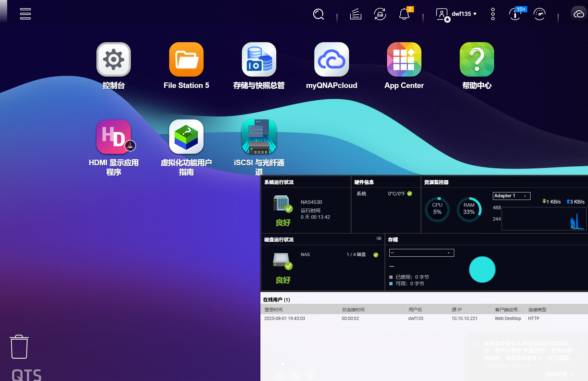
Task: Click the 0°C/0°F system temperature
Action: [396, 193]
